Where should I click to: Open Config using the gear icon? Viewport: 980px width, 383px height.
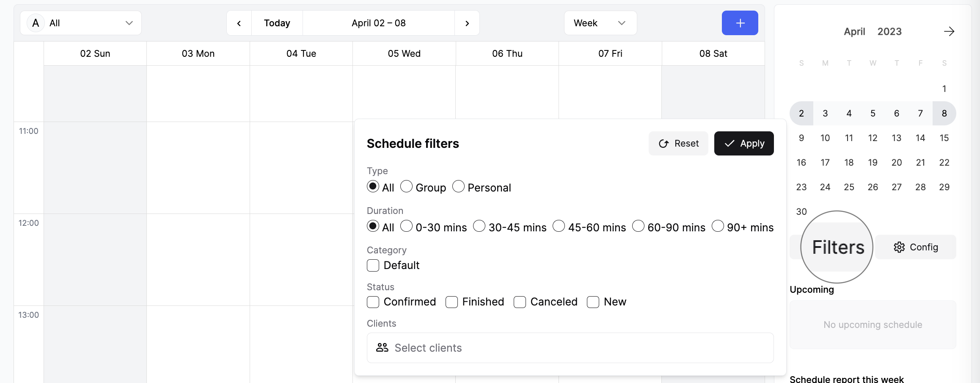[899, 247]
